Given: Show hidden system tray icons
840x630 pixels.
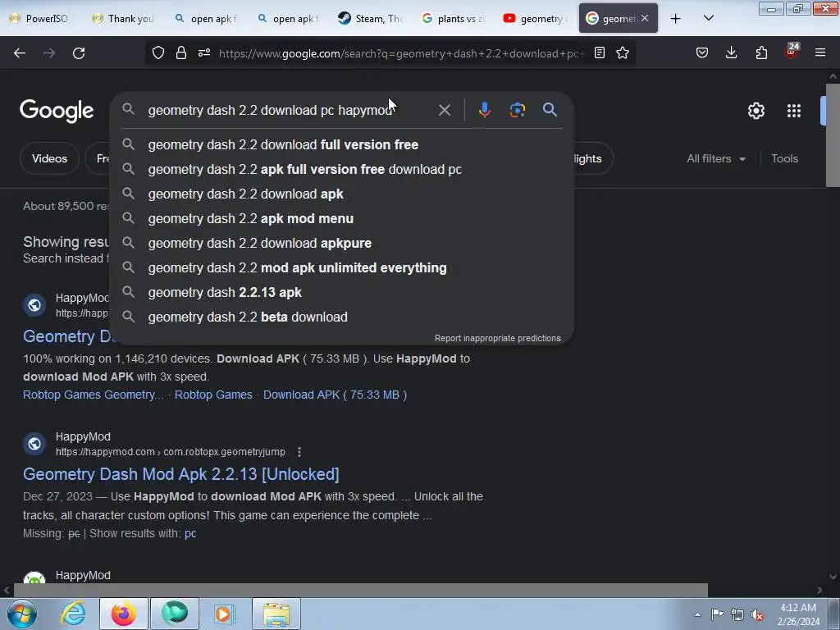Looking at the screenshot, I should click(697, 614).
